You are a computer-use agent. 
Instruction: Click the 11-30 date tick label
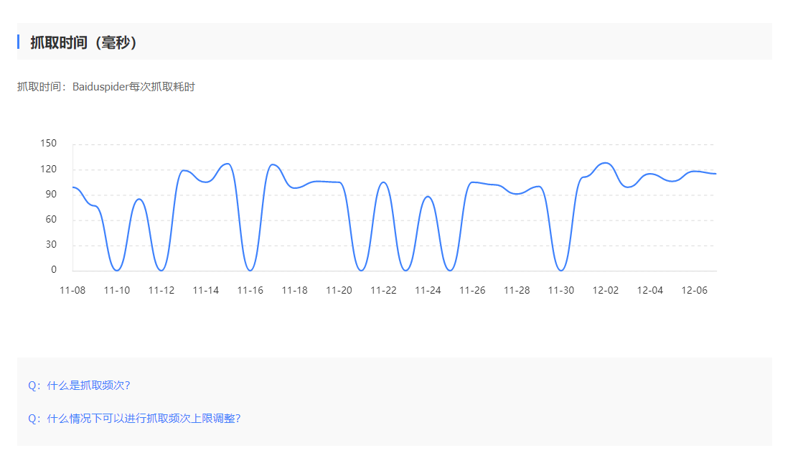561,290
